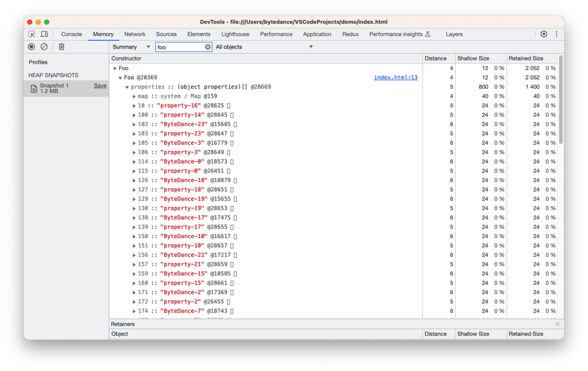588x371 pixels.
Task: Collapse the properties @28669 node
Action: click(x=127, y=87)
